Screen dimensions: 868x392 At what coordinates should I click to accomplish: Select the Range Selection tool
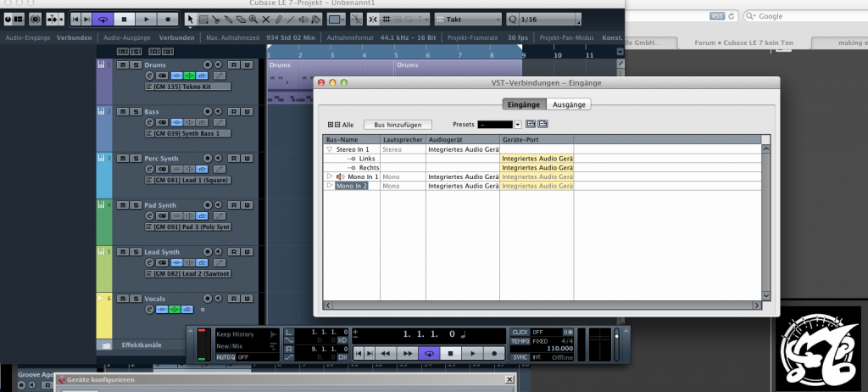[203, 20]
